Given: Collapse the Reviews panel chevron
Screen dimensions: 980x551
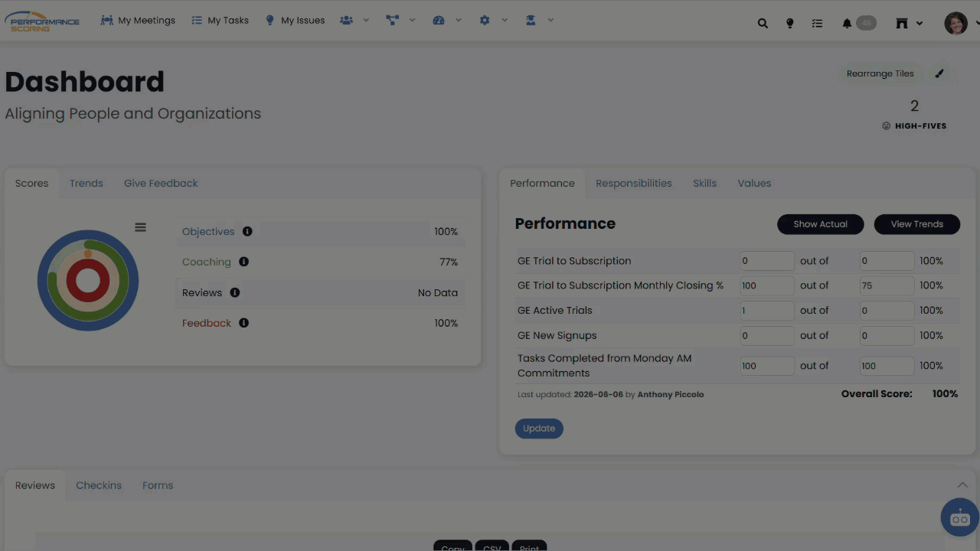Looking at the screenshot, I should coord(962,485).
